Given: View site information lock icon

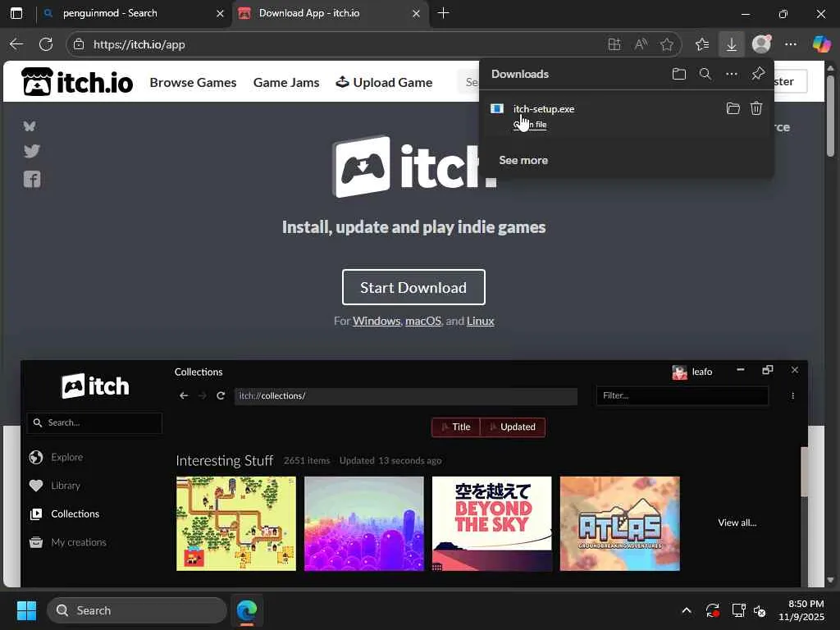Looking at the screenshot, I should coord(79,44).
